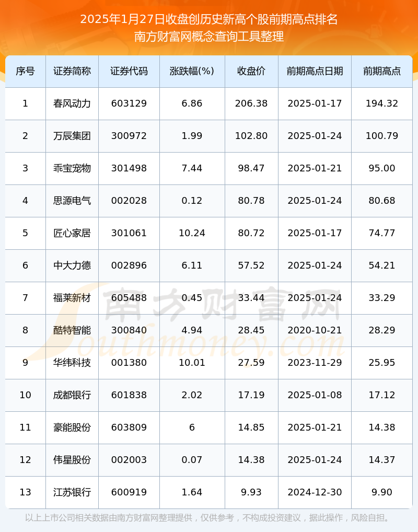Screen dimensions: 418x532
Task: Select stock name 春风动力
Action: tap(72, 103)
